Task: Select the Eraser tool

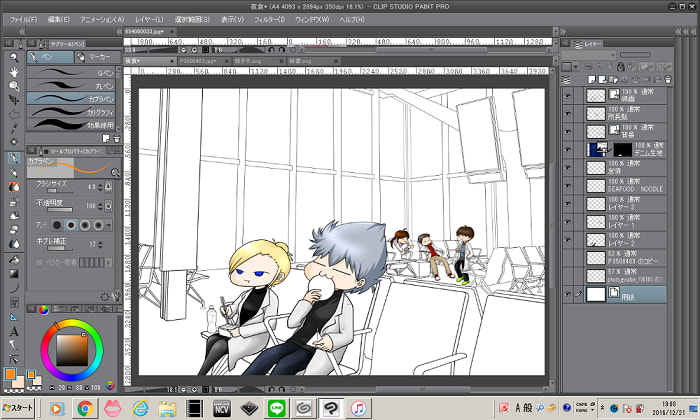Action: click(14, 229)
